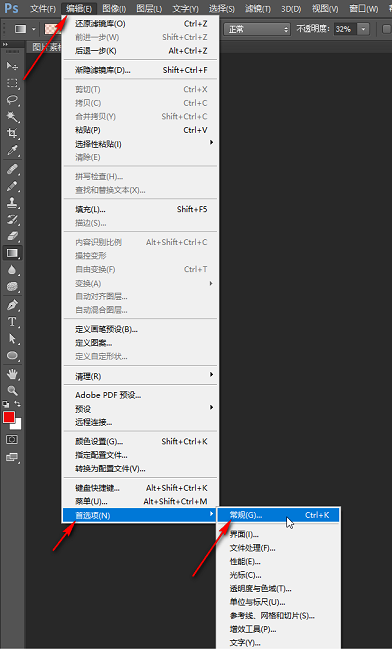The image size is (392, 650).
Task: Select the History Brush tool
Action: tap(12, 220)
